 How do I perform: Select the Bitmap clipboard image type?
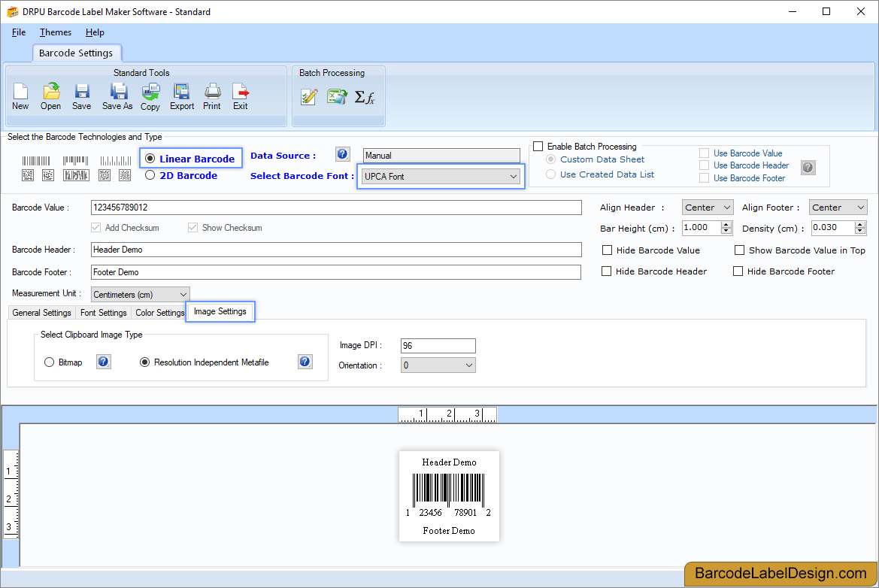[x=50, y=362]
